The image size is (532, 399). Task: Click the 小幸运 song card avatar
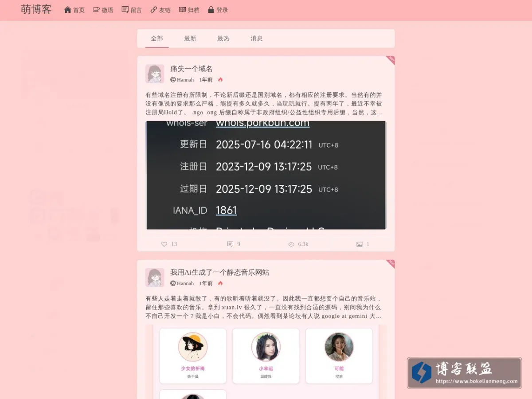tap(266, 347)
